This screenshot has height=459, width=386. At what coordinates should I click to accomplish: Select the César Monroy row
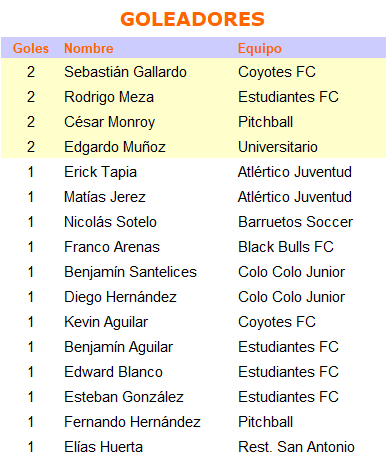193,122
